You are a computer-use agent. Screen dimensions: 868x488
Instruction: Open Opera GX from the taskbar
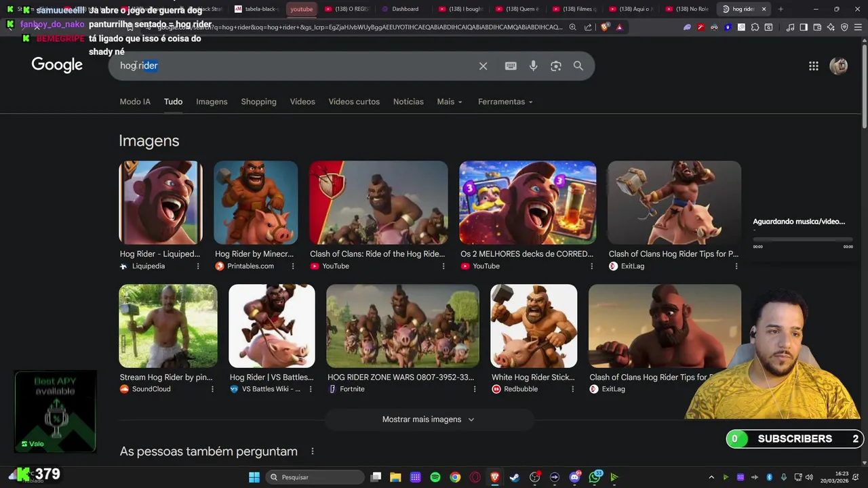tap(475, 477)
